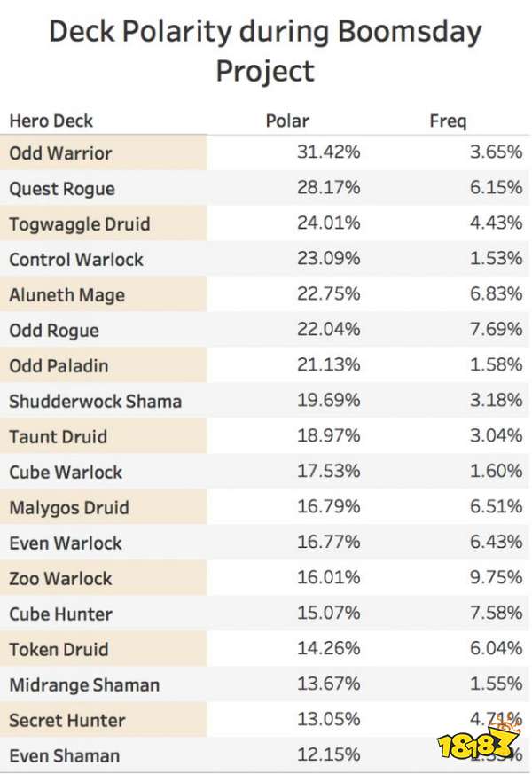The image size is (532, 774).
Task: Click the Hero Deck column header
Action: tap(51, 121)
